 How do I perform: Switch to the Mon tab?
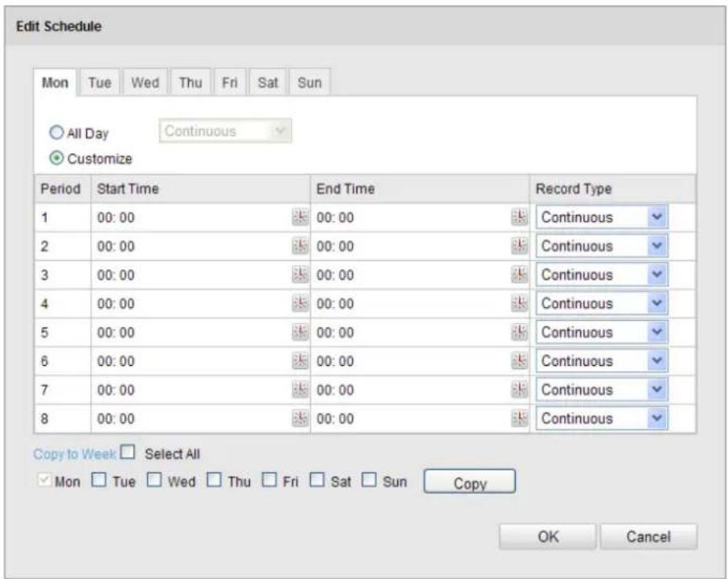tap(55, 83)
